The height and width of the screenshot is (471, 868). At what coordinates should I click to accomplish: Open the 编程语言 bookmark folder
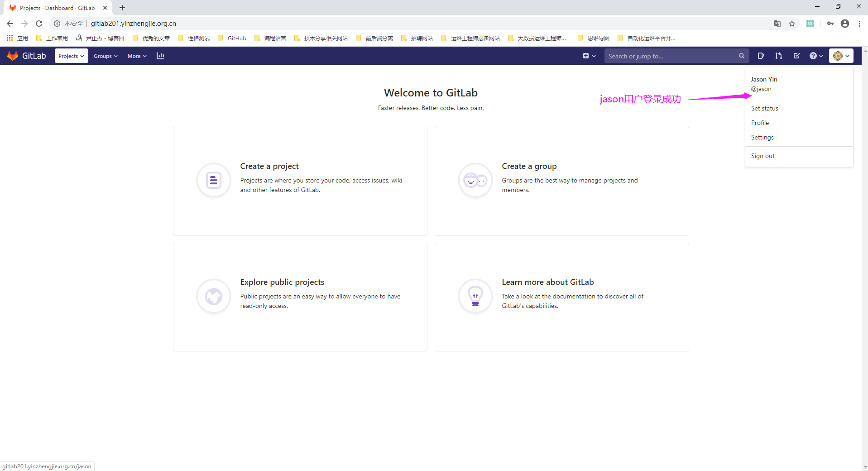270,38
